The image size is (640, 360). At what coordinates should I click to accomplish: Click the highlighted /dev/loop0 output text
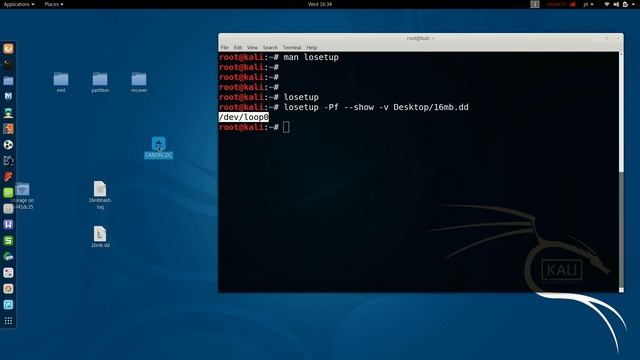pyautogui.click(x=244, y=117)
